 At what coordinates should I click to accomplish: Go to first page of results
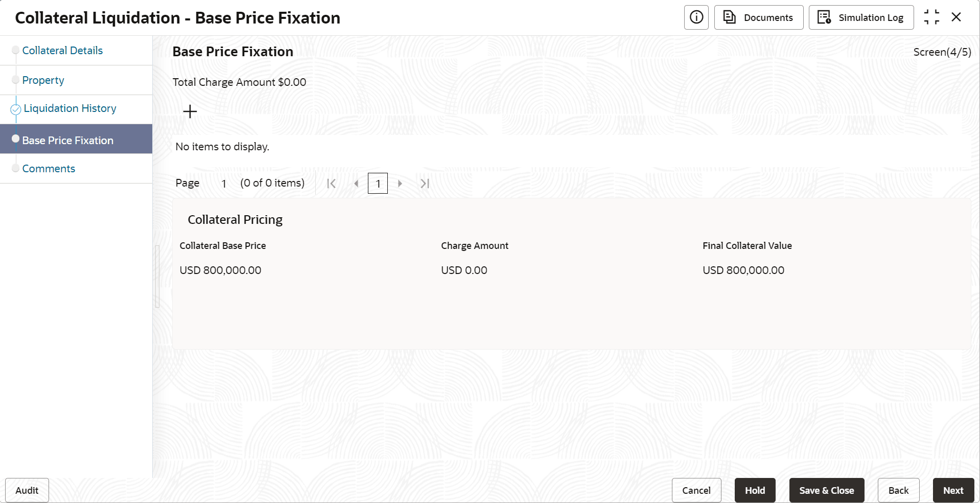[331, 184]
